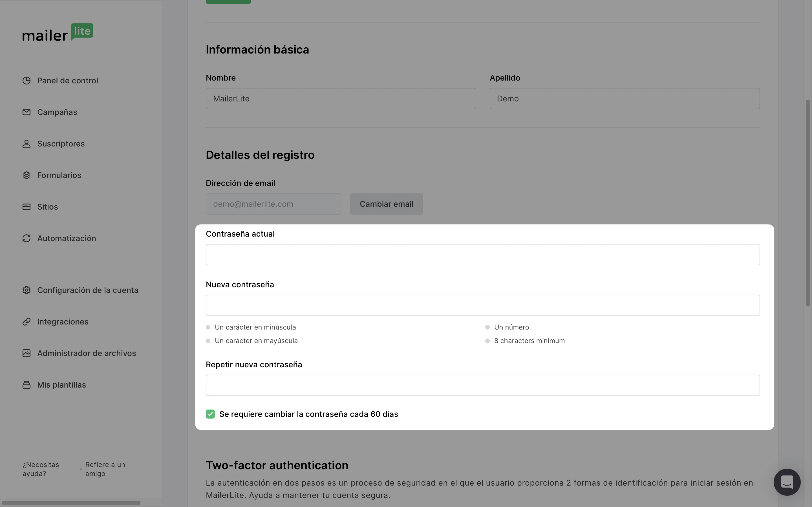Click the Formularios layers icon
Viewport: 812px width, 507px height.
27,175
